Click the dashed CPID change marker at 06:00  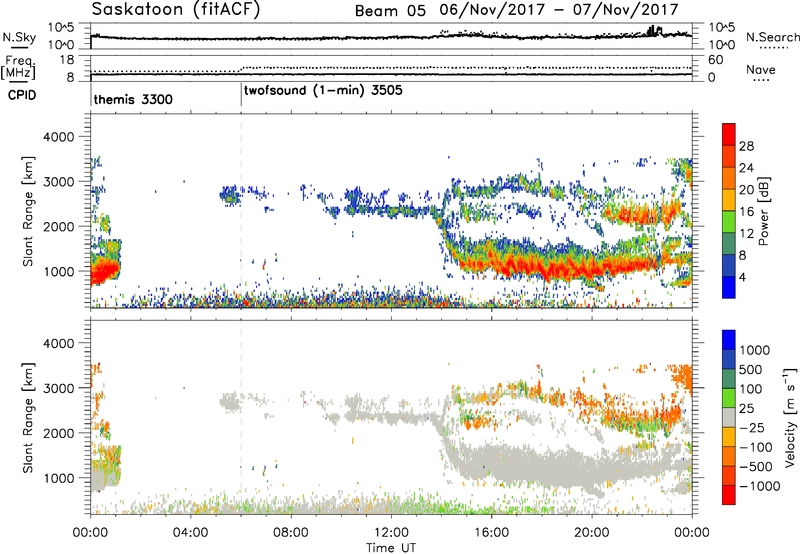coord(241,210)
